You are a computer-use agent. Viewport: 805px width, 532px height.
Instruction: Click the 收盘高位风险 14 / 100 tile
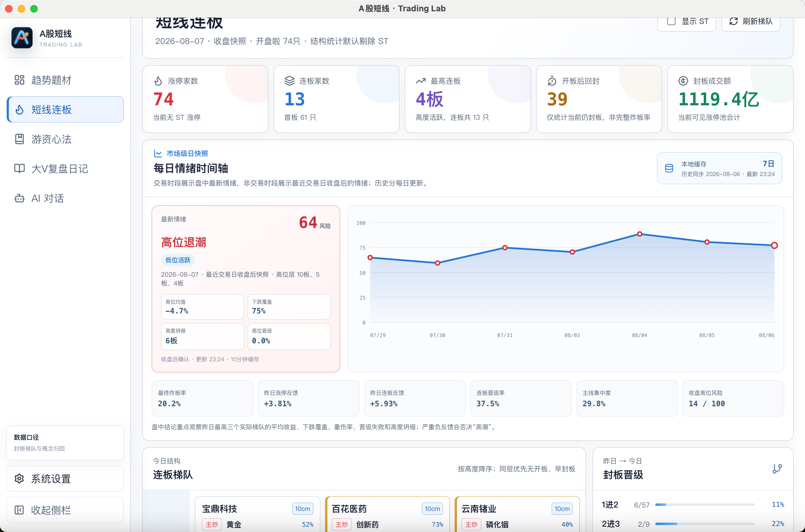point(733,398)
